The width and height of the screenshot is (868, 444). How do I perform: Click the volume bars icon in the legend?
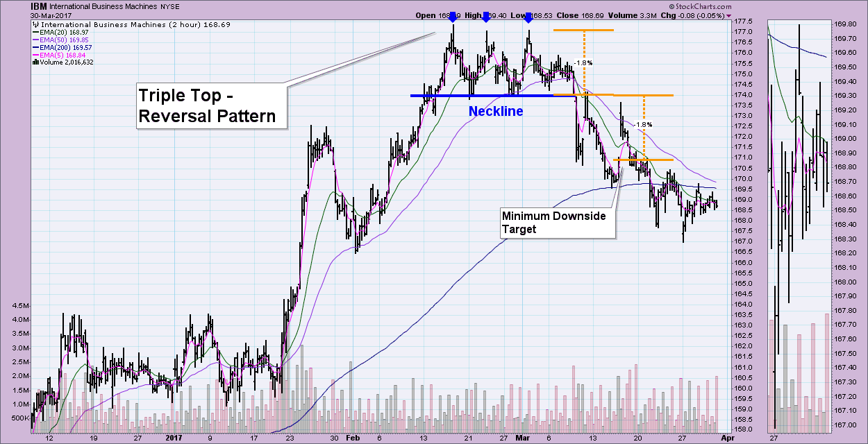point(35,62)
